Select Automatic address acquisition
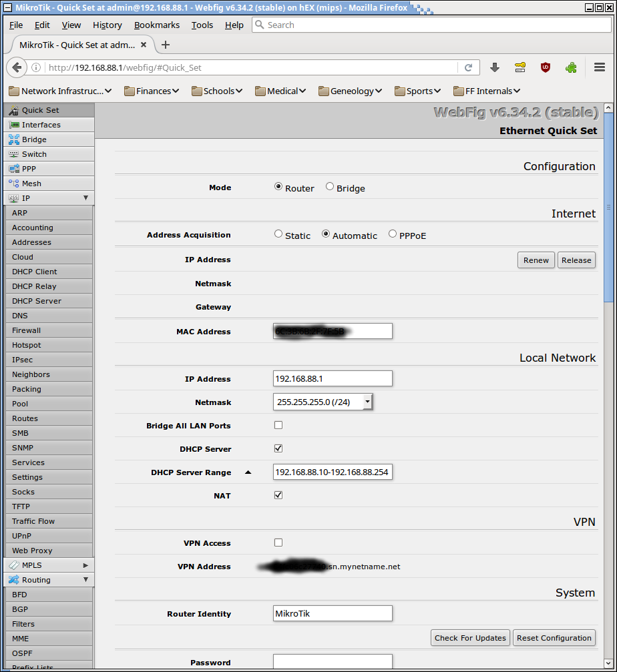 tap(326, 234)
